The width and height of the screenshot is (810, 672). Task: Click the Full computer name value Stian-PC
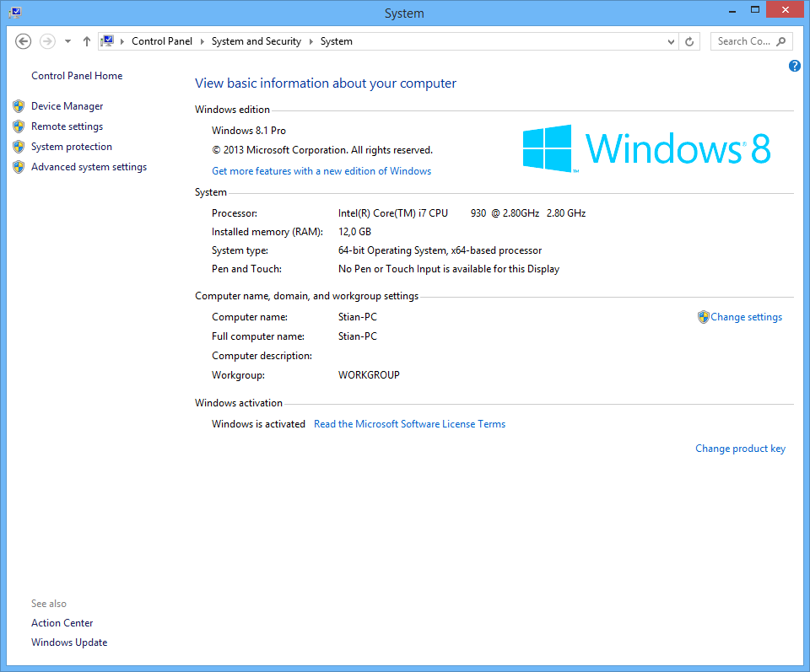point(358,336)
